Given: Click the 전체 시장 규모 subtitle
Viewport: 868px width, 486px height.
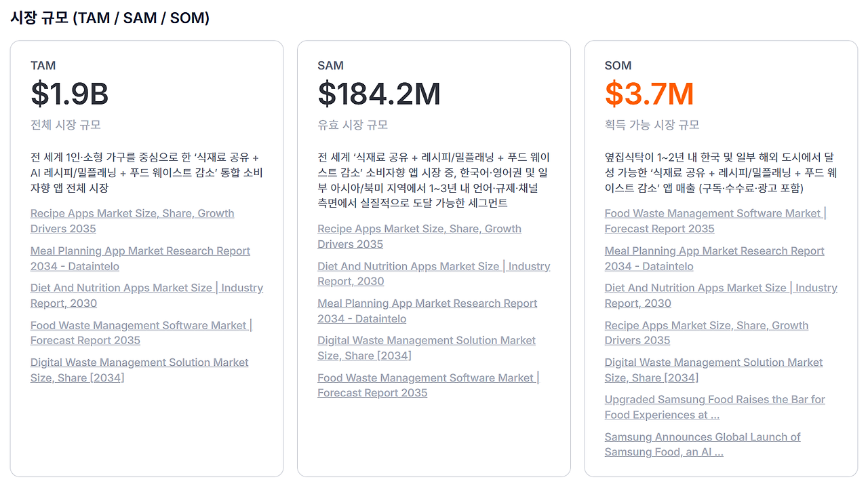Looking at the screenshot, I should point(66,125).
